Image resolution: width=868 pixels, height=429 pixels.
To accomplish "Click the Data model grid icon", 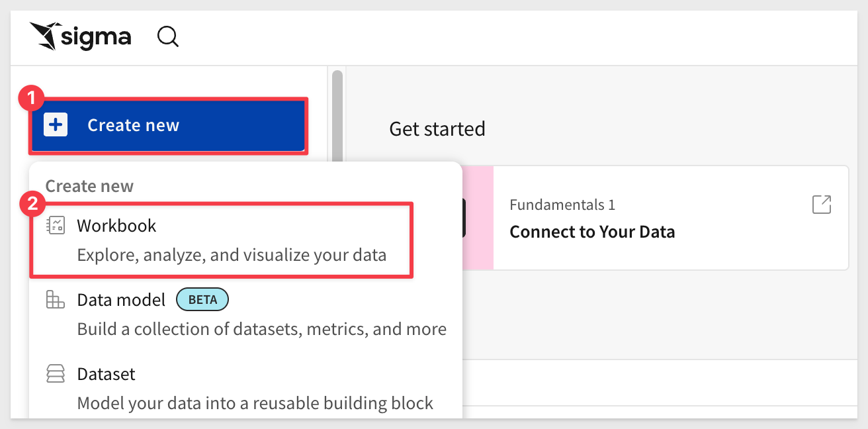I will pos(56,300).
